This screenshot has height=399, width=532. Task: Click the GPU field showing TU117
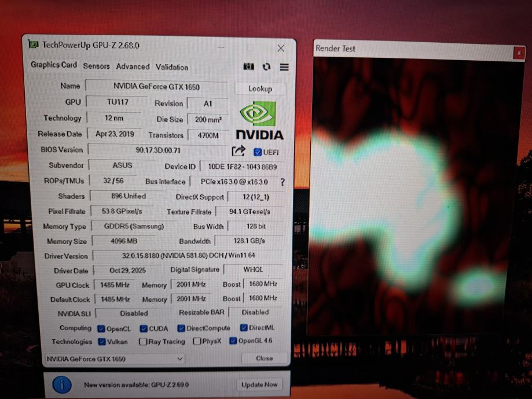click(x=118, y=102)
